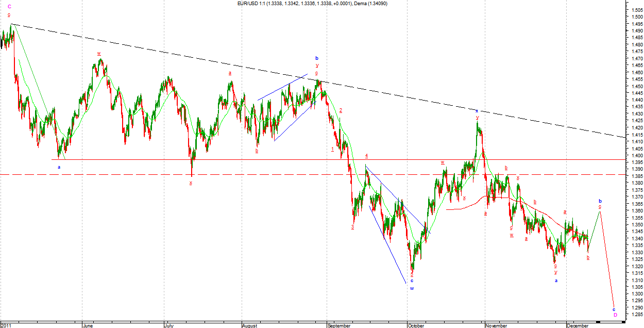Select red wave 2 label in September
The image size is (644, 328).
pos(341,110)
